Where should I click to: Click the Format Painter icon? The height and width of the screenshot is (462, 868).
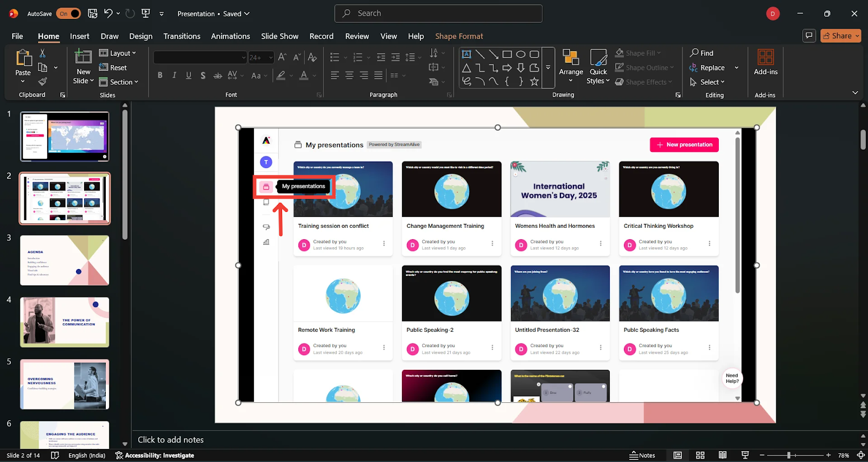coord(42,82)
